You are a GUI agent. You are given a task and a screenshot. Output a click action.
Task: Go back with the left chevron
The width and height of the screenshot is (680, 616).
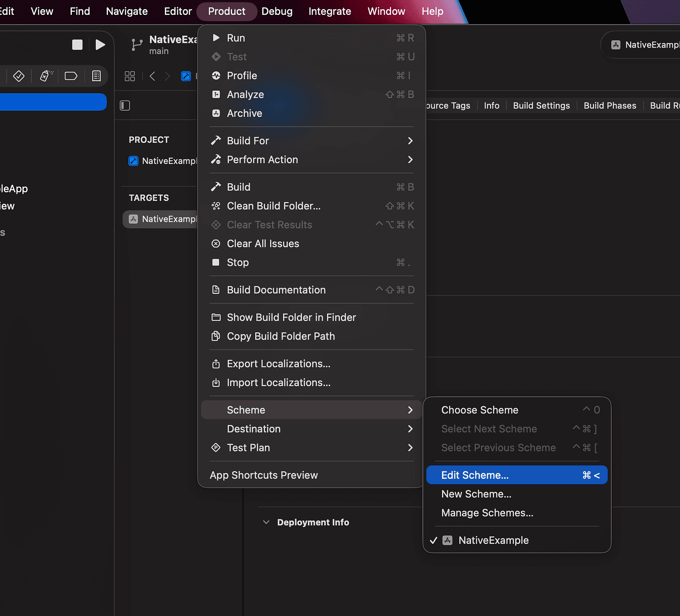coord(152,76)
